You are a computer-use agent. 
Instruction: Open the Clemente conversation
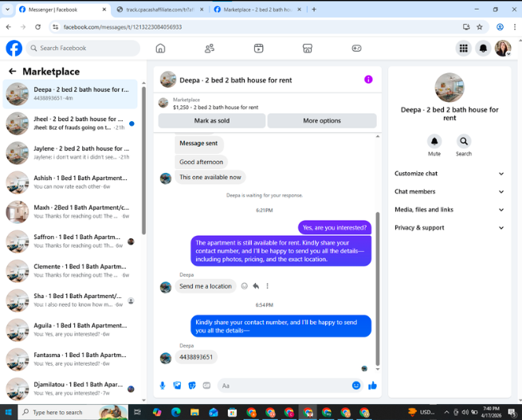[70, 271]
